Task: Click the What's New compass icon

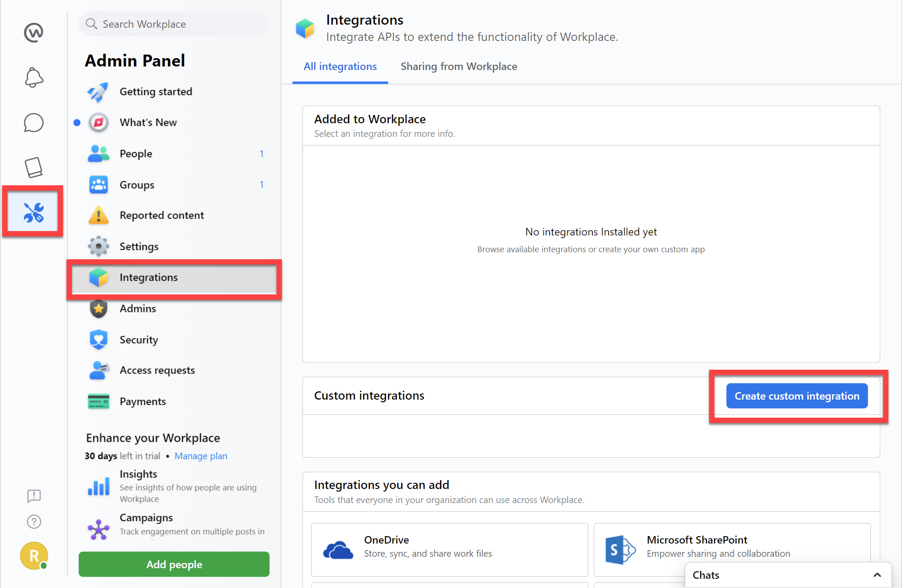Action: pyautogui.click(x=99, y=122)
